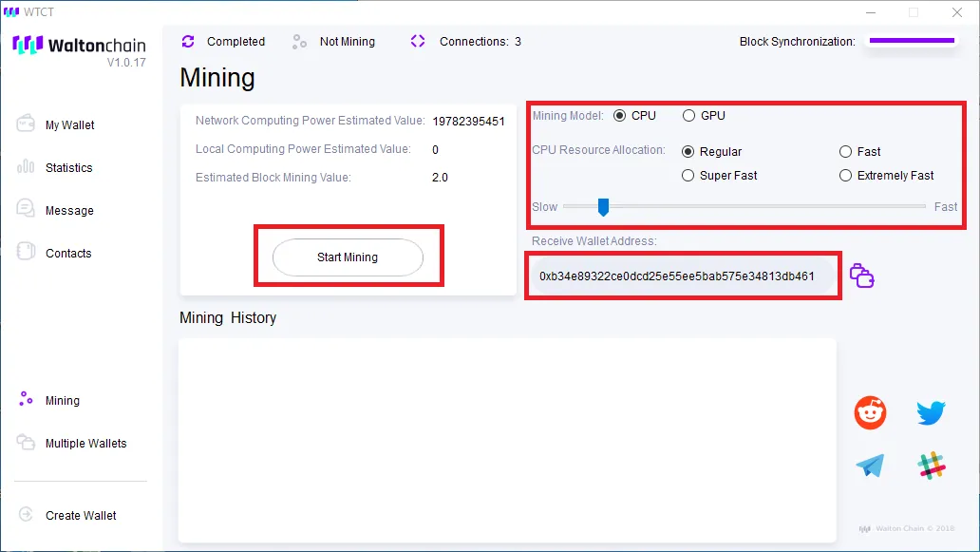Open the Twitter bird icon

pos(931,412)
